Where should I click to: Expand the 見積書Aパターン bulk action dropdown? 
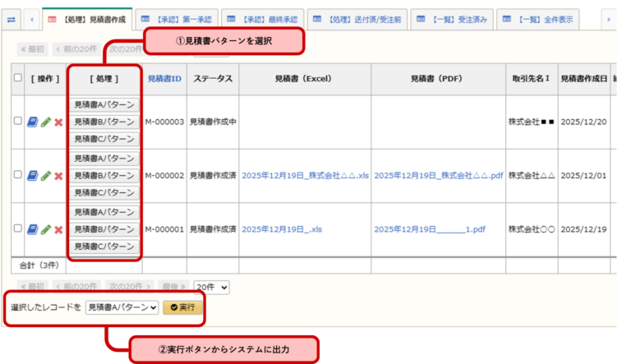pyautogui.click(x=122, y=307)
